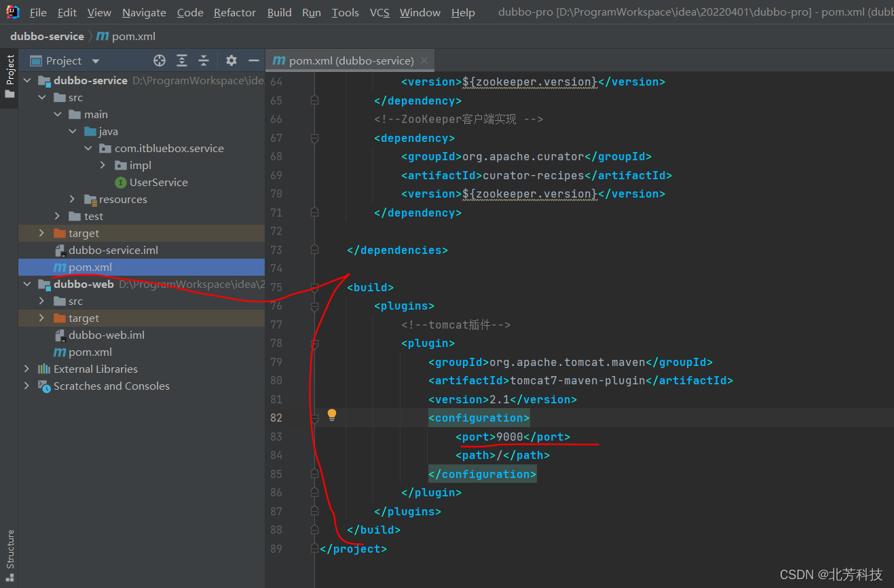This screenshot has height=588, width=894.
Task: Click the dubbo-service module folder icon
Action: [44, 81]
